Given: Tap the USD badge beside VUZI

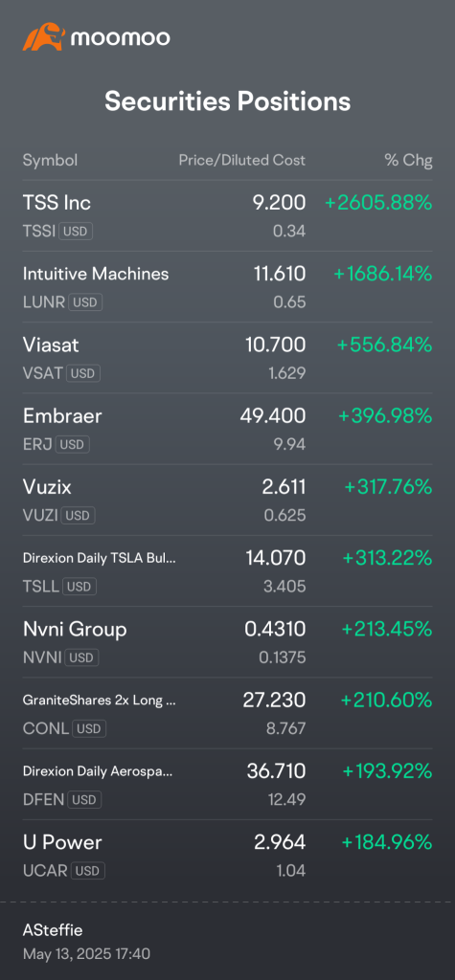Looking at the screenshot, I should point(79,516).
